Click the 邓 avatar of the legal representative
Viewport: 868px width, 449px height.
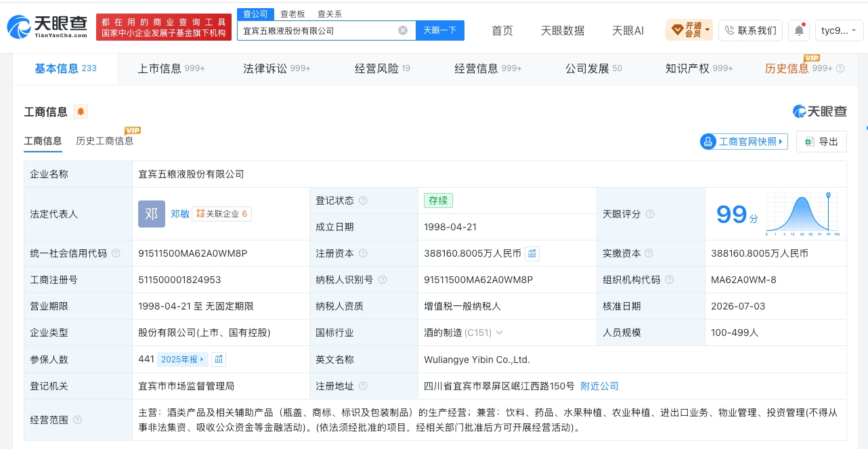[152, 214]
